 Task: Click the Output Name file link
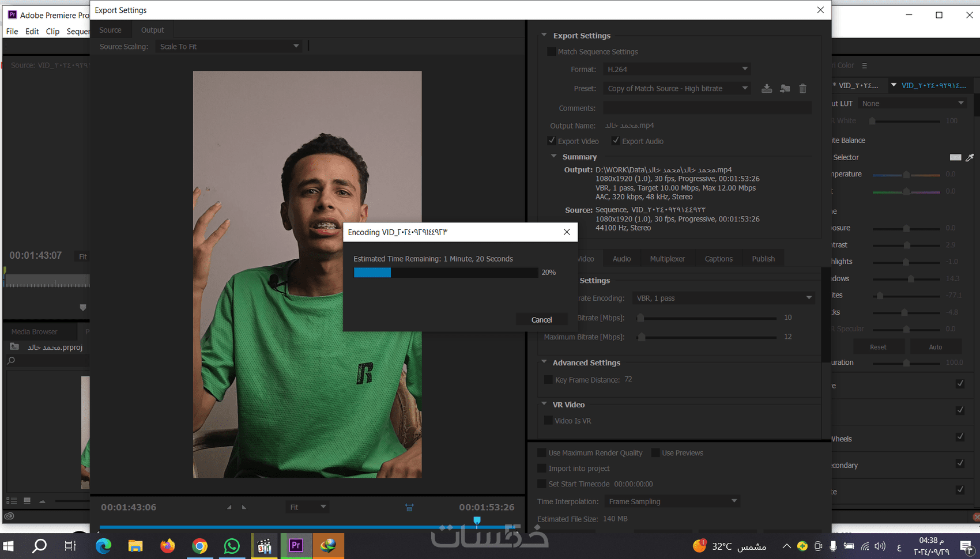coord(629,126)
